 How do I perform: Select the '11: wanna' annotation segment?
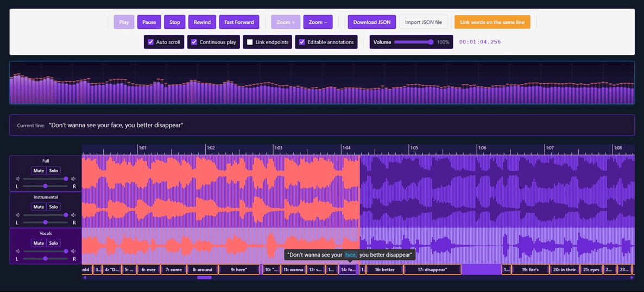point(293,270)
